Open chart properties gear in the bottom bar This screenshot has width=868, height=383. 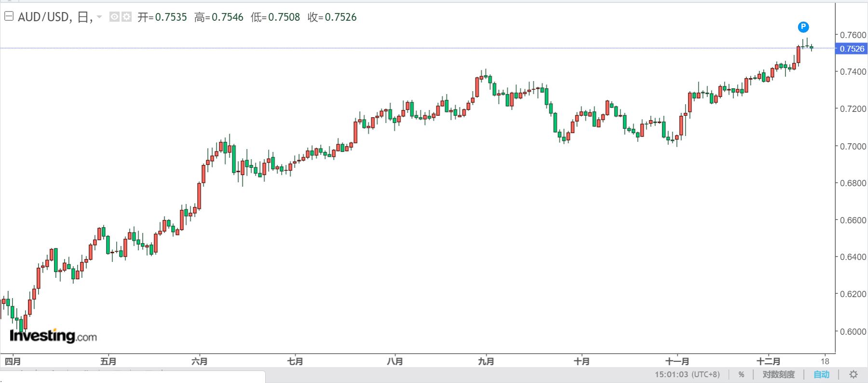click(853, 374)
